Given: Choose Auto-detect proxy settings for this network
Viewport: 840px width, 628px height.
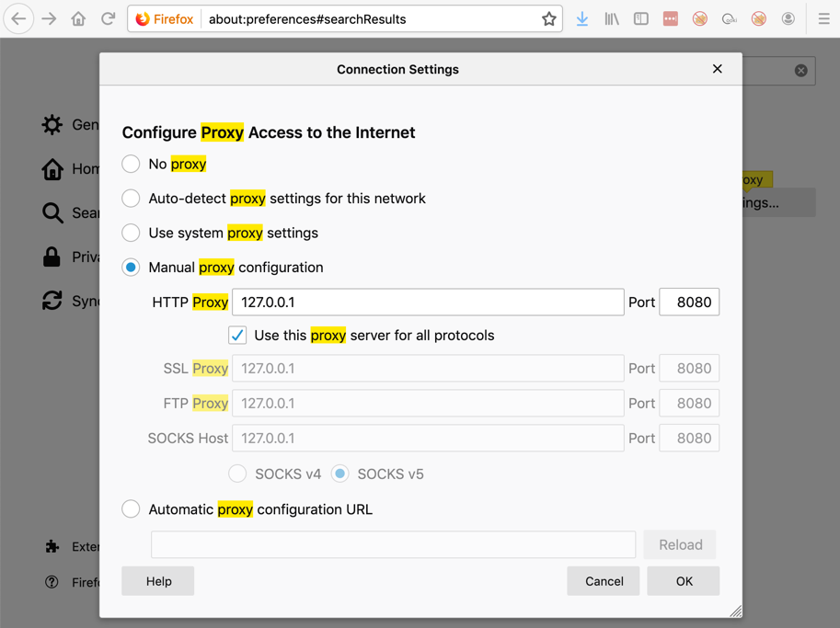Looking at the screenshot, I should (132, 199).
